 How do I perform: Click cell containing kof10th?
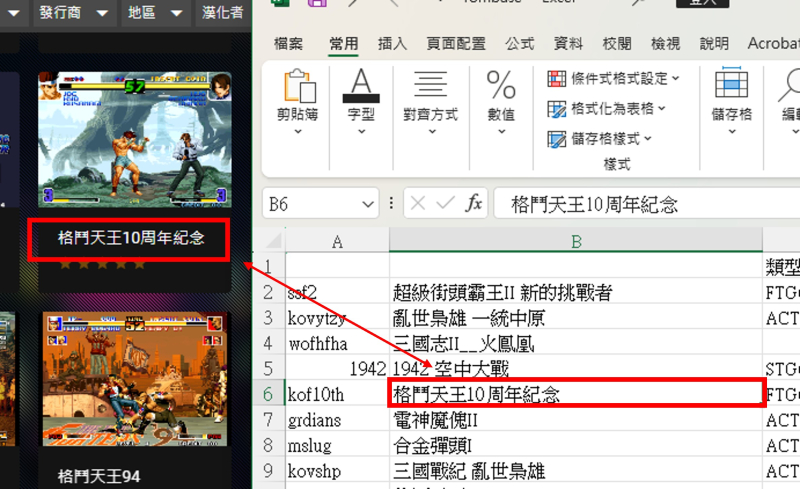click(337, 395)
